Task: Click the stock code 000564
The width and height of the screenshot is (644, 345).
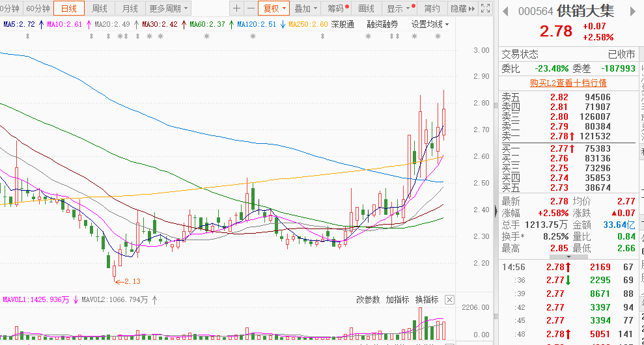Action: [535, 12]
